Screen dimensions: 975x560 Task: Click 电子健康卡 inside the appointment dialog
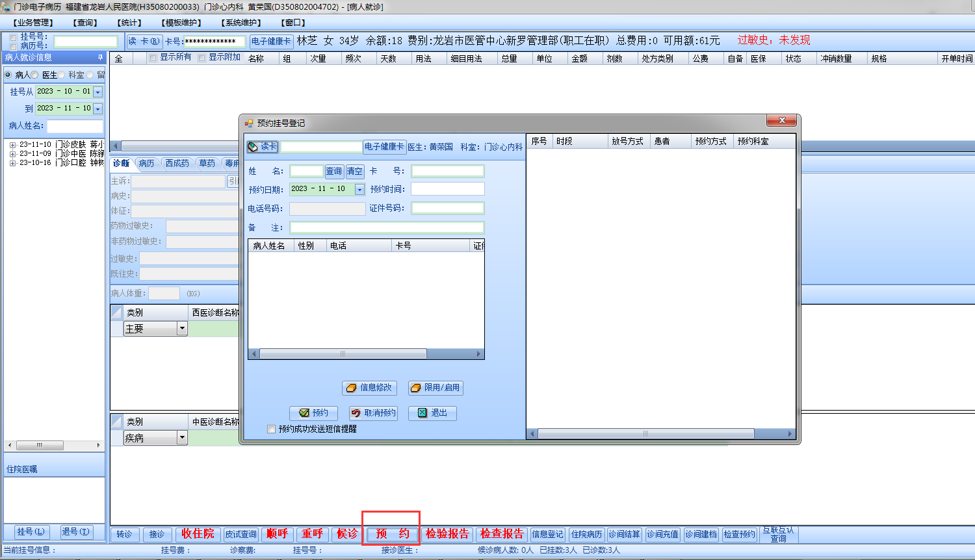[384, 147]
